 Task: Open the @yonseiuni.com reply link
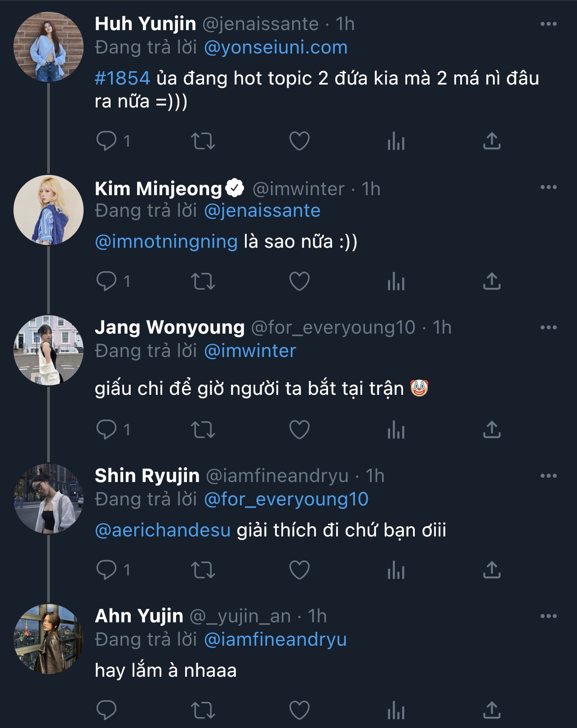tap(275, 48)
